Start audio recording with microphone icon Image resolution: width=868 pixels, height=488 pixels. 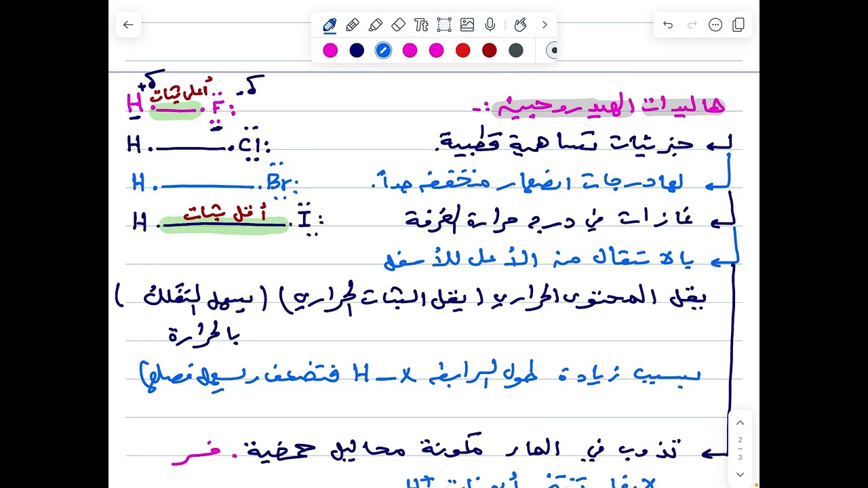click(x=490, y=25)
